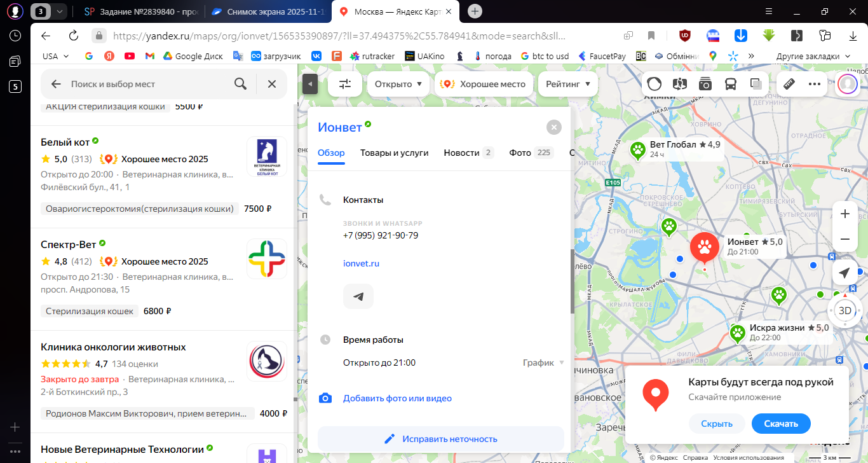Open 'Белый кот' clinic listing title
Screen dimensions: 868x463
point(64,142)
